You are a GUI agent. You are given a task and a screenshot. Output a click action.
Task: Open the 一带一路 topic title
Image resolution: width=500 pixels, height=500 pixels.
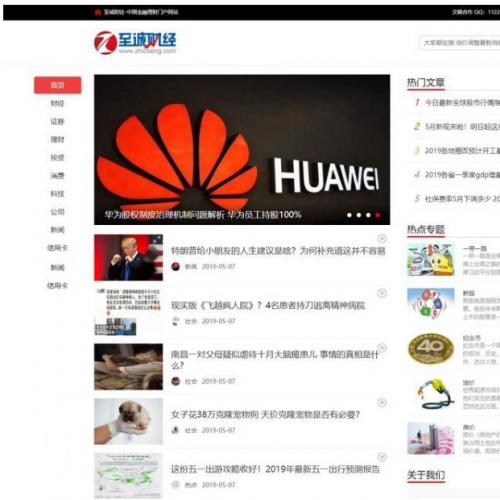pos(475,248)
